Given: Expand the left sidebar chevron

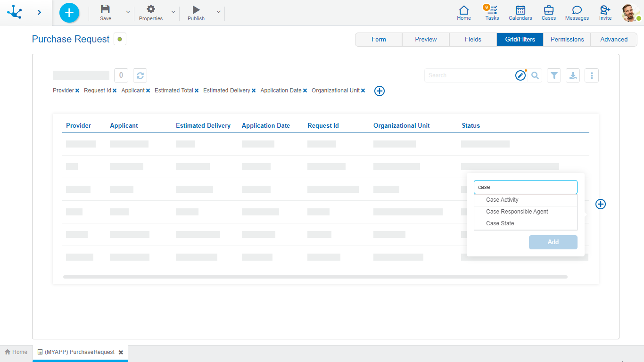Looking at the screenshot, I should tap(39, 12).
